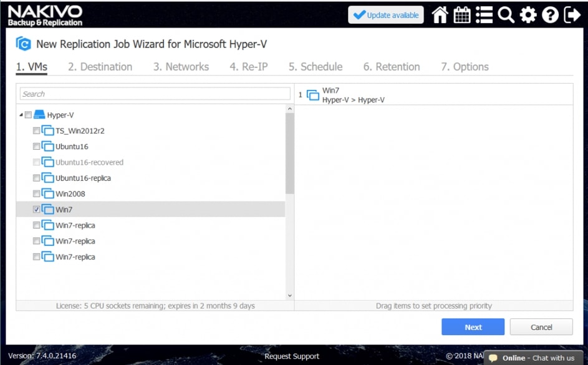Click the Update available button
This screenshot has height=365, width=588.
pyautogui.click(x=386, y=15)
